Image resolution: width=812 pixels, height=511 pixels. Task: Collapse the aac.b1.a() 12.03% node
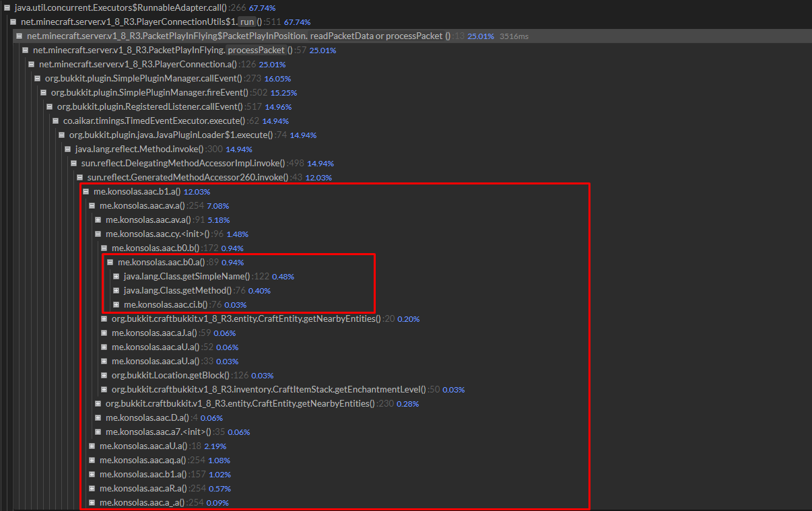86,191
